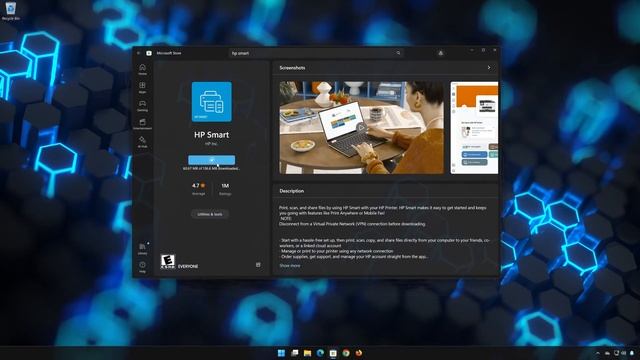This screenshot has width=640, height=360.
Task: Click the Utilities & tools category tag
Action: point(210,214)
